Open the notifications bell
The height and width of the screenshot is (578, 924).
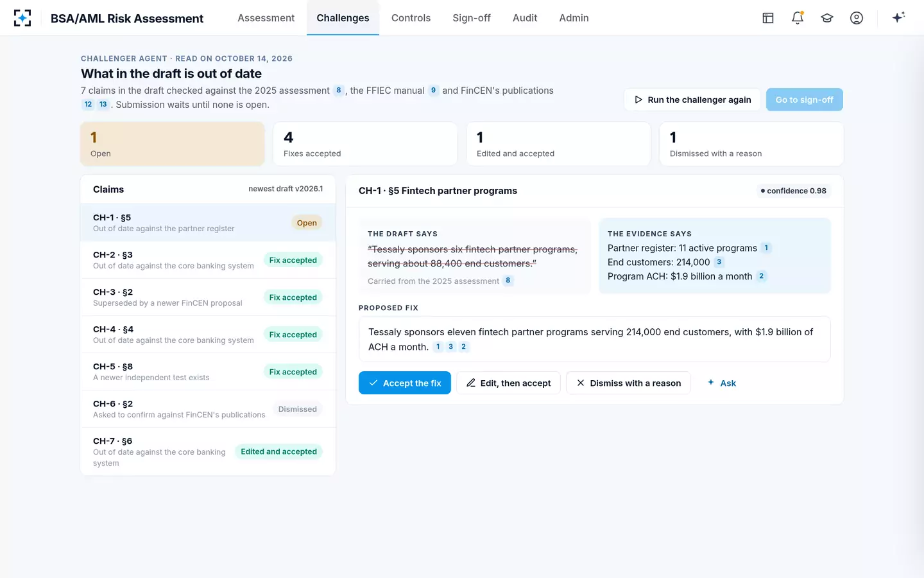pyautogui.click(x=798, y=18)
